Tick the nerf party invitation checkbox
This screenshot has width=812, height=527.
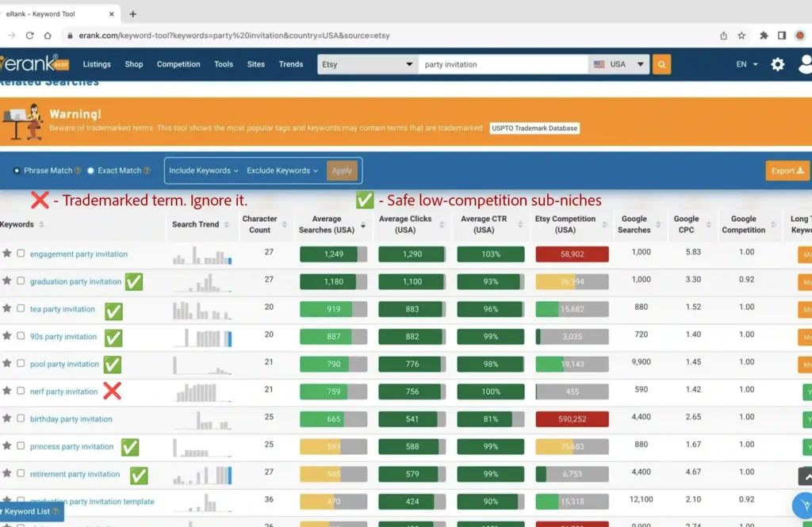pos(21,391)
